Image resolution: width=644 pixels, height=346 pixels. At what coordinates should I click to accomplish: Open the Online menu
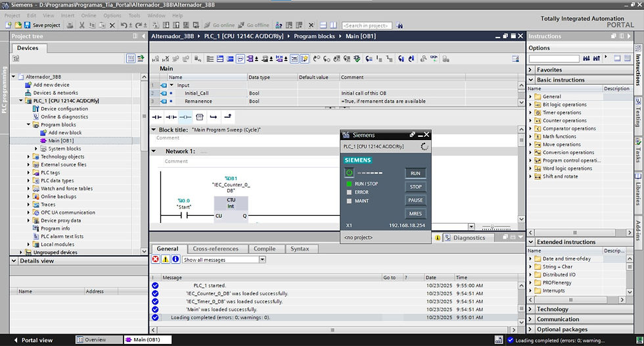(88, 15)
